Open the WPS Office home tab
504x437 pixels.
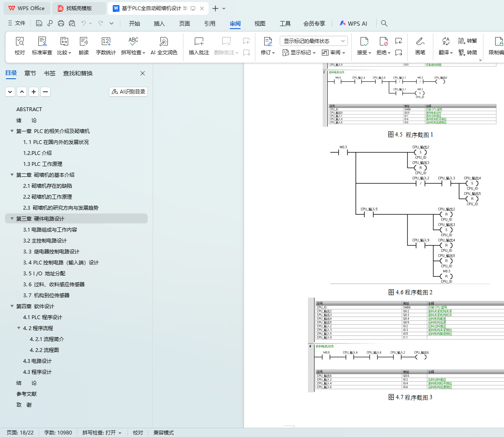[x=27, y=8]
